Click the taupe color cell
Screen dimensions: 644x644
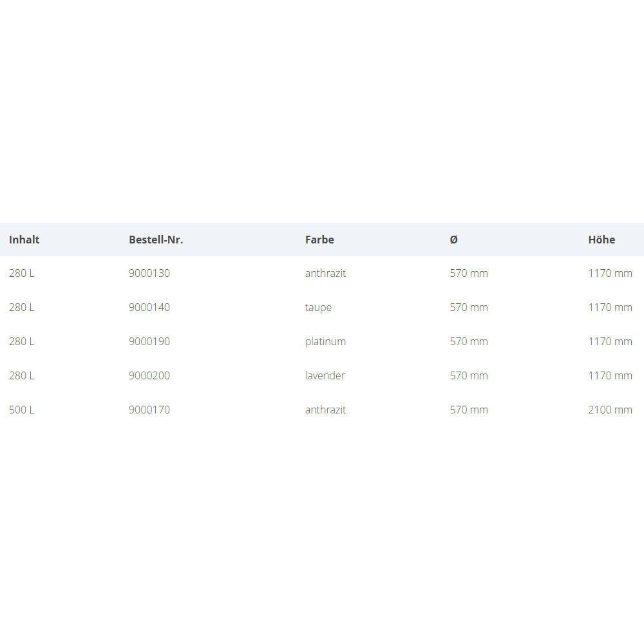[318, 307]
